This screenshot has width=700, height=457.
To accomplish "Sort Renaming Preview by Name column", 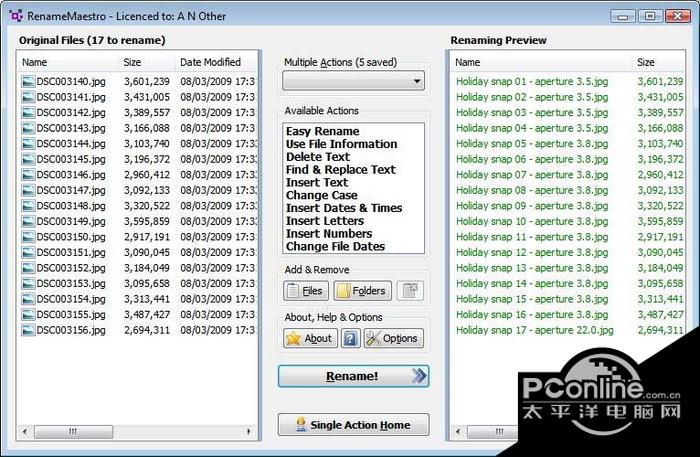I will [541, 62].
